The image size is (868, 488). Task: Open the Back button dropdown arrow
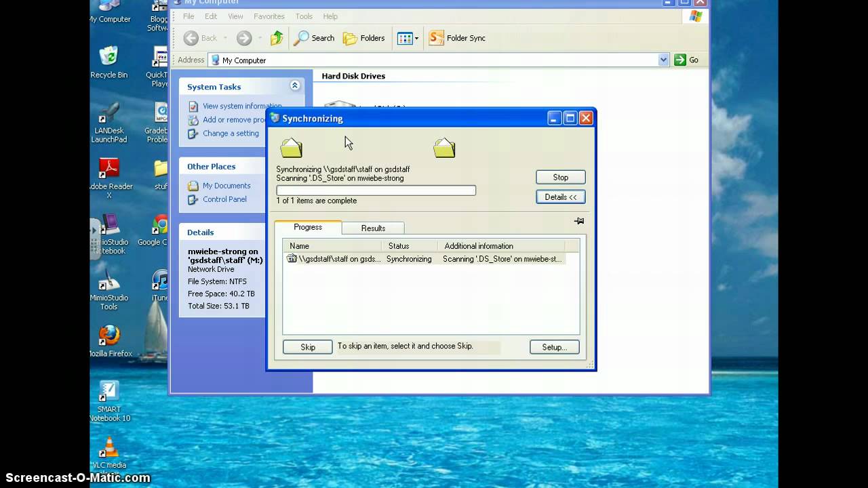pyautogui.click(x=225, y=38)
